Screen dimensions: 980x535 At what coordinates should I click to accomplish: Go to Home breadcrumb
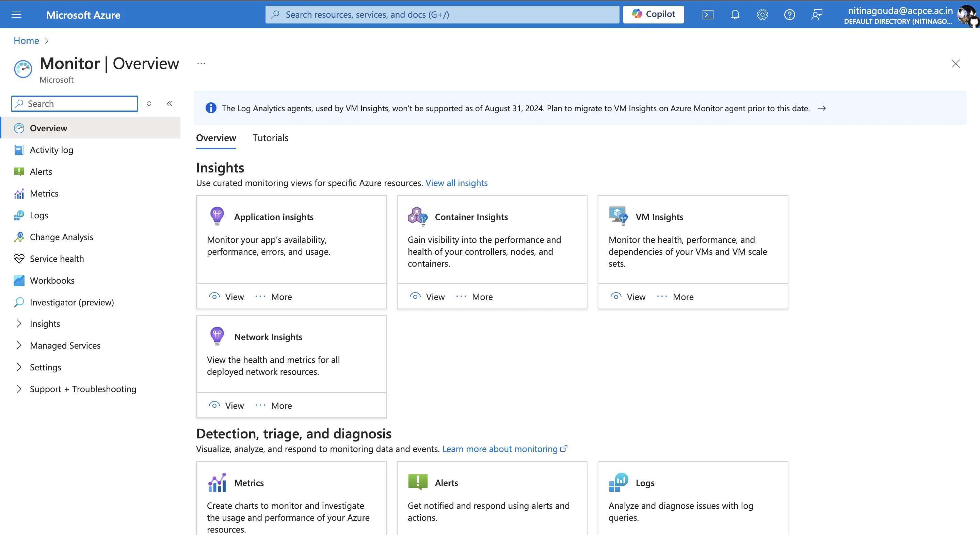pyautogui.click(x=26, y=40)
